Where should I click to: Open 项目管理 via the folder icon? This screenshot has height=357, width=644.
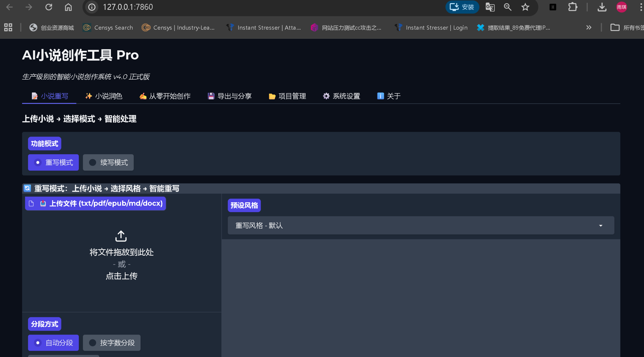click(x=272, y=96)
